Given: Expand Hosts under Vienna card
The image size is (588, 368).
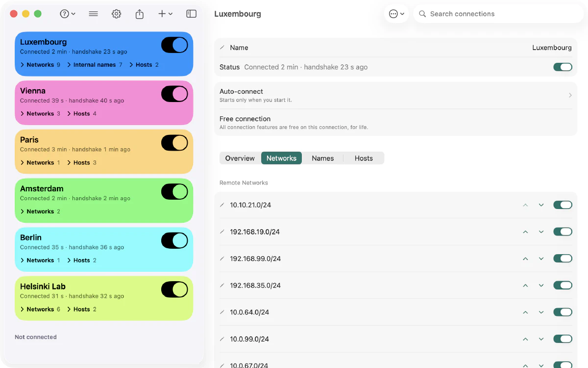Looking at the screenshot, I should [82, 114].
